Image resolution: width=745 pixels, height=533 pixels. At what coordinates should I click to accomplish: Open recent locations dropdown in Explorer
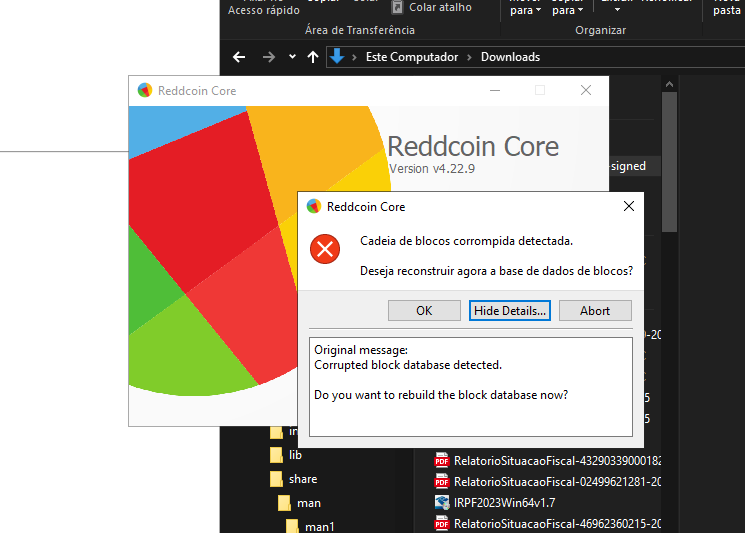tap(292, 57)
